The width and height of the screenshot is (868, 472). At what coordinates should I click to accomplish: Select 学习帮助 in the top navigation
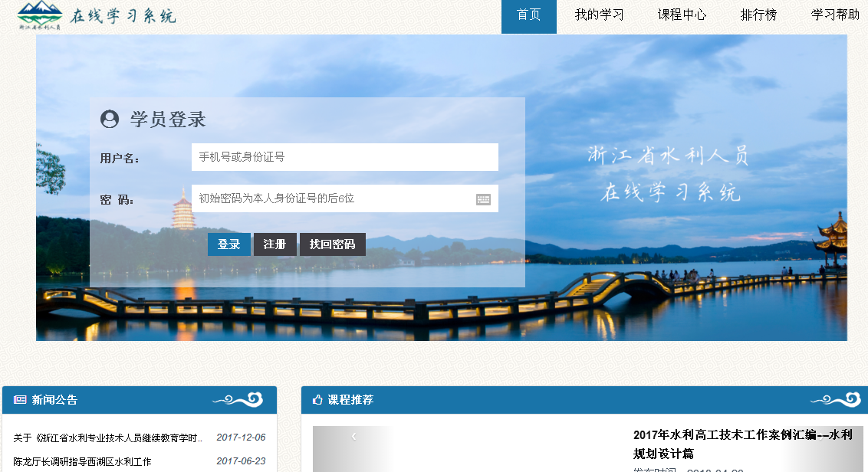click(x=835, y=15)
